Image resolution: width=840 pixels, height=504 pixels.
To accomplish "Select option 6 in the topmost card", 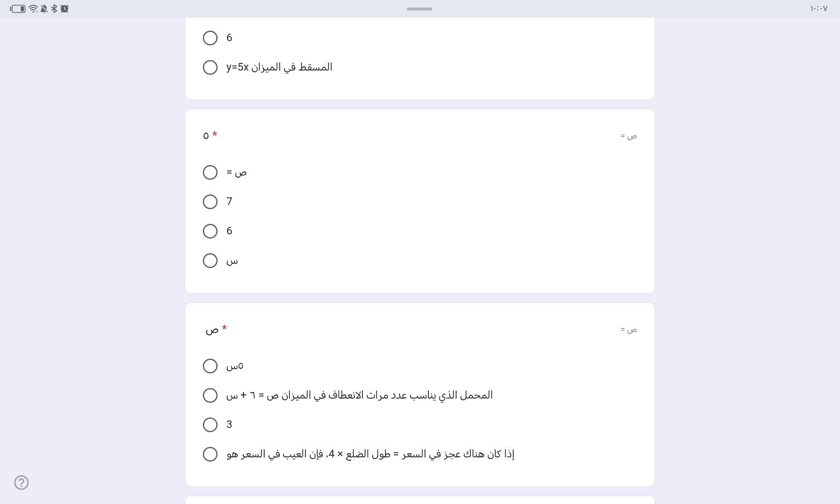I will [210, 38].
